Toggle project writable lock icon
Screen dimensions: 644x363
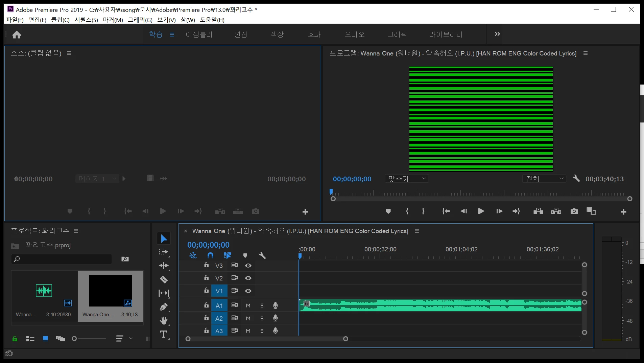click(15, 339)
